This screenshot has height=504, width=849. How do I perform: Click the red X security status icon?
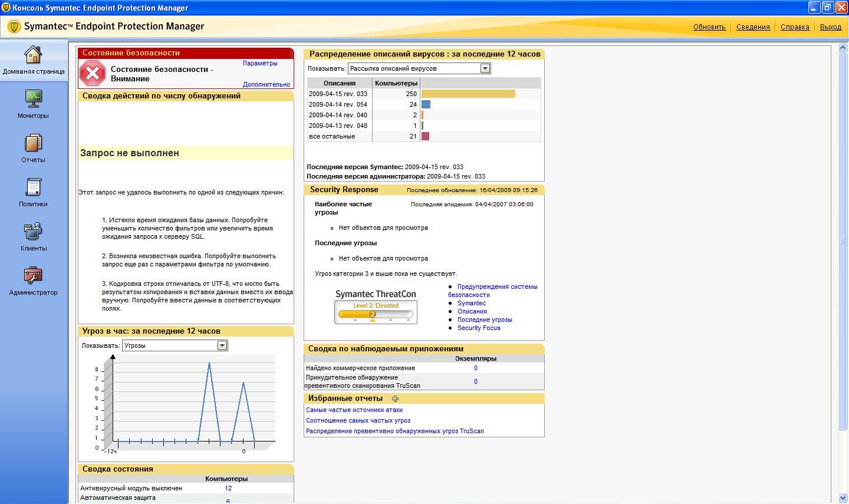point(93,74)
